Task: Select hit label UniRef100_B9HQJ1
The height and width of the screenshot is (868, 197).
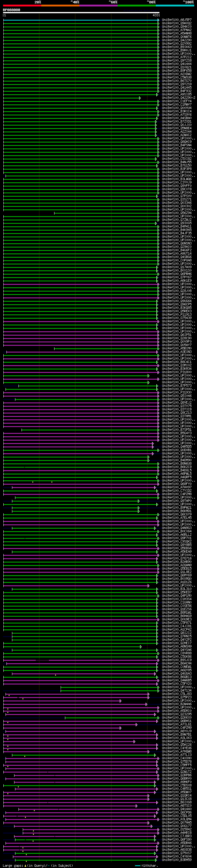Action: click(177, 50)
